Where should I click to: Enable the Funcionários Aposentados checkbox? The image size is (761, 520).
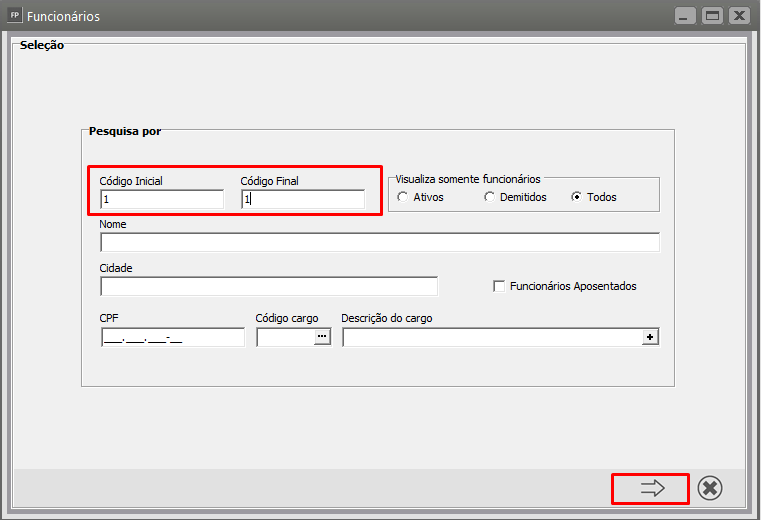tap(499, 286)
